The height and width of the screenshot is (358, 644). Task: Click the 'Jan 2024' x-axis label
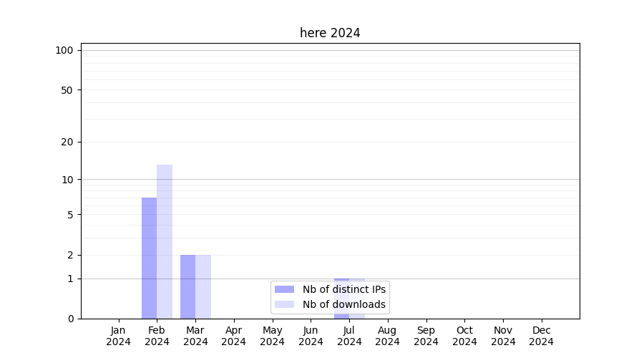[118, 336]
